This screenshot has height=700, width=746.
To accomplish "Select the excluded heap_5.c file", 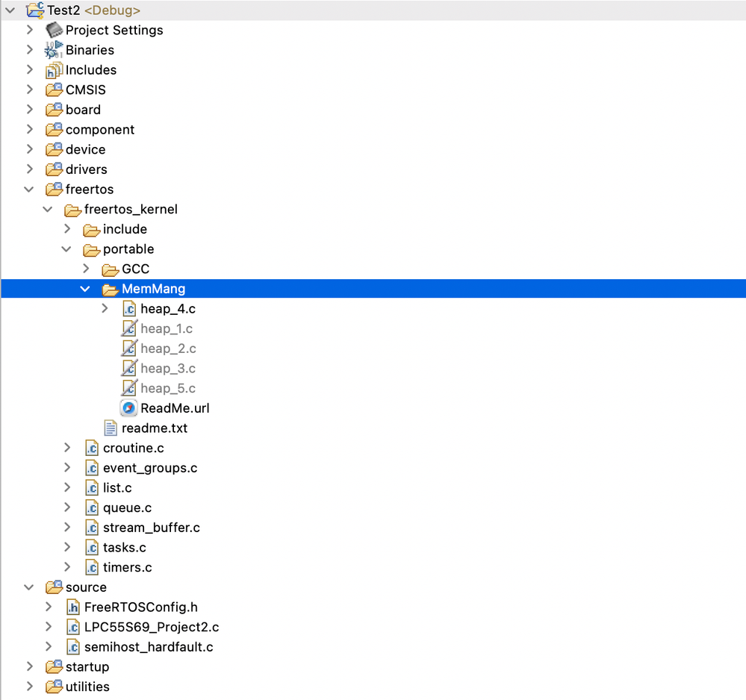I will 168,389.
